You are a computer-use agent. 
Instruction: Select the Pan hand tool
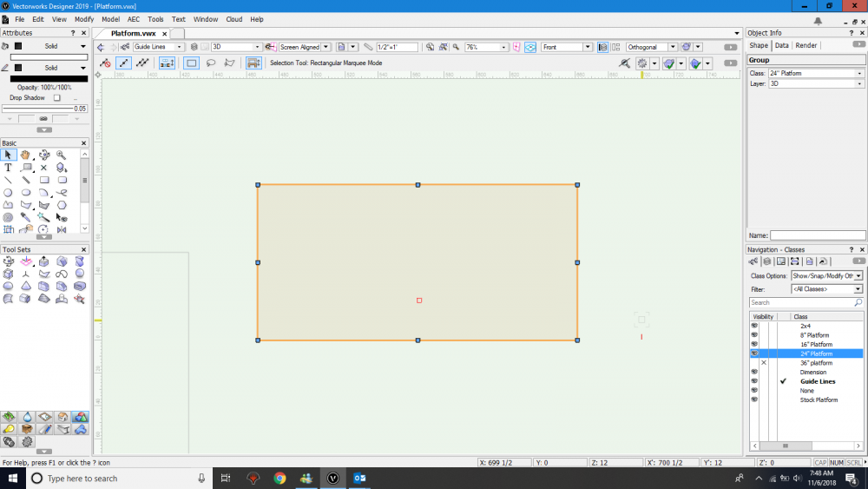25,155
